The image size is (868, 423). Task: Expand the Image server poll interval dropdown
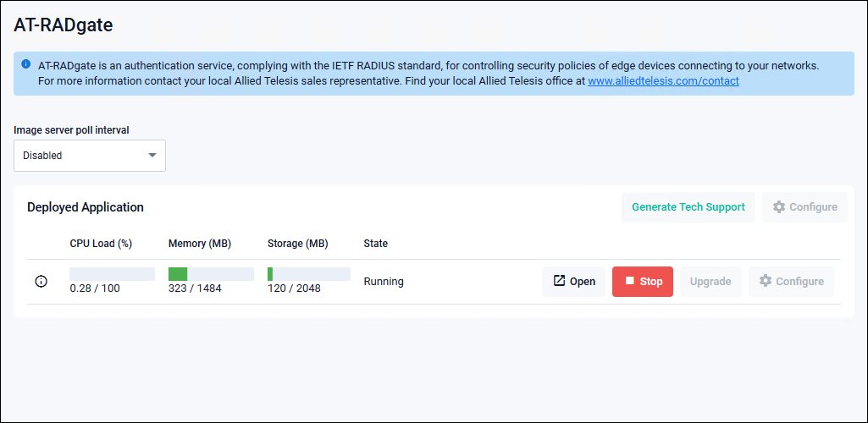coord(90,156)
